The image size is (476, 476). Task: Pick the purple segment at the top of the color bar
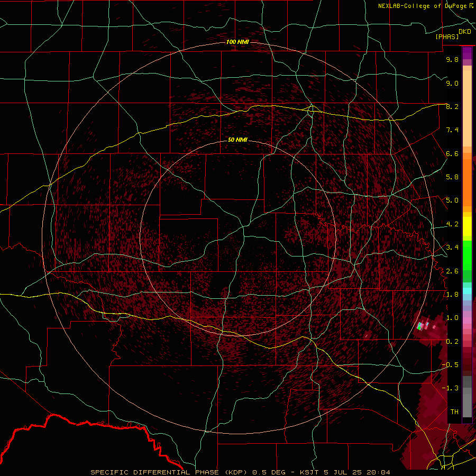pyautogui.click(x=467, y=53)
